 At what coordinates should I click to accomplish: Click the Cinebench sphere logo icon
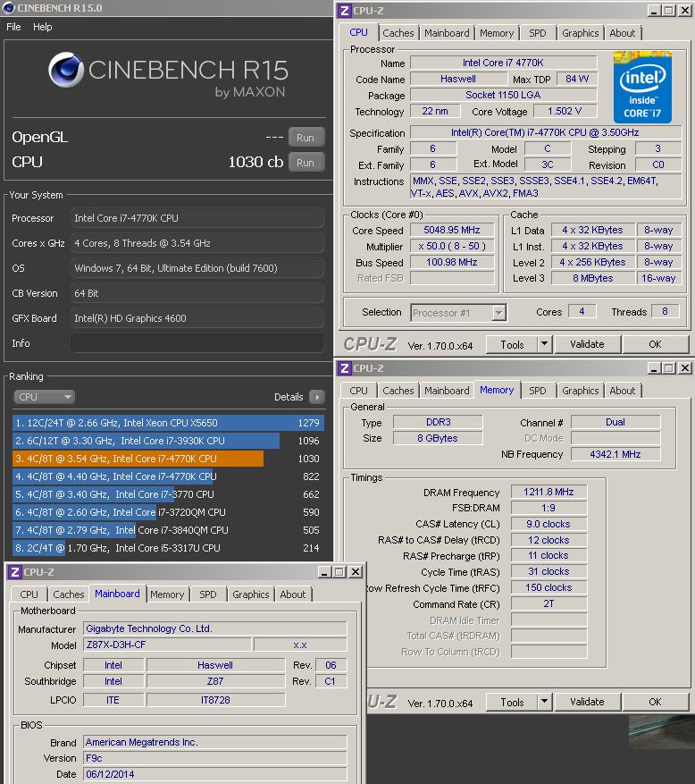(66, 70)
